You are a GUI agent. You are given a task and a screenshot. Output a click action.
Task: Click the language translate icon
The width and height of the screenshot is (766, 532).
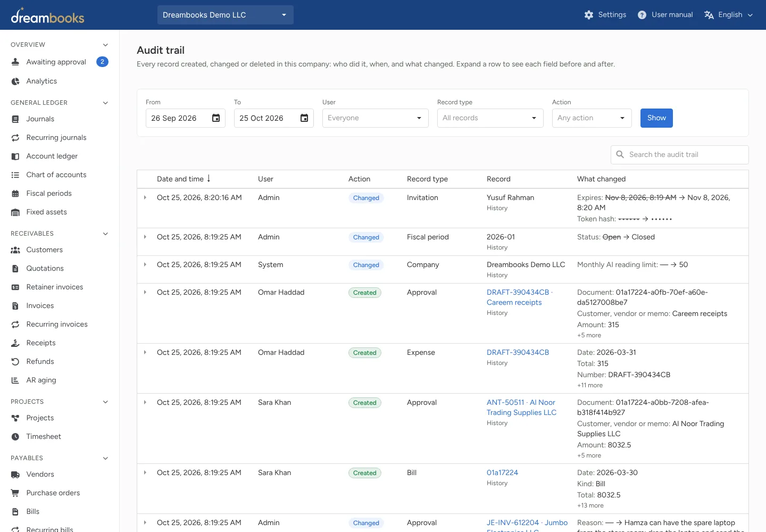pyautogui.click(x=709, y=15)
